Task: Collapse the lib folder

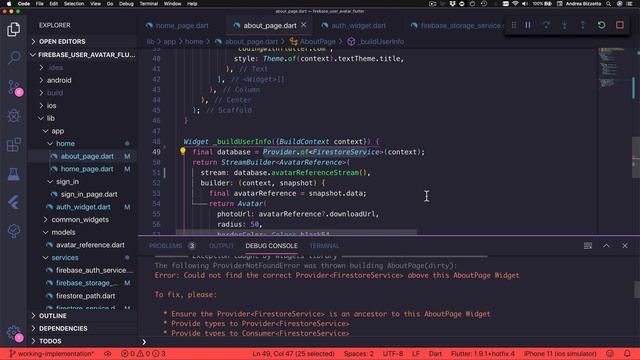Action: (x=50, y=118)
